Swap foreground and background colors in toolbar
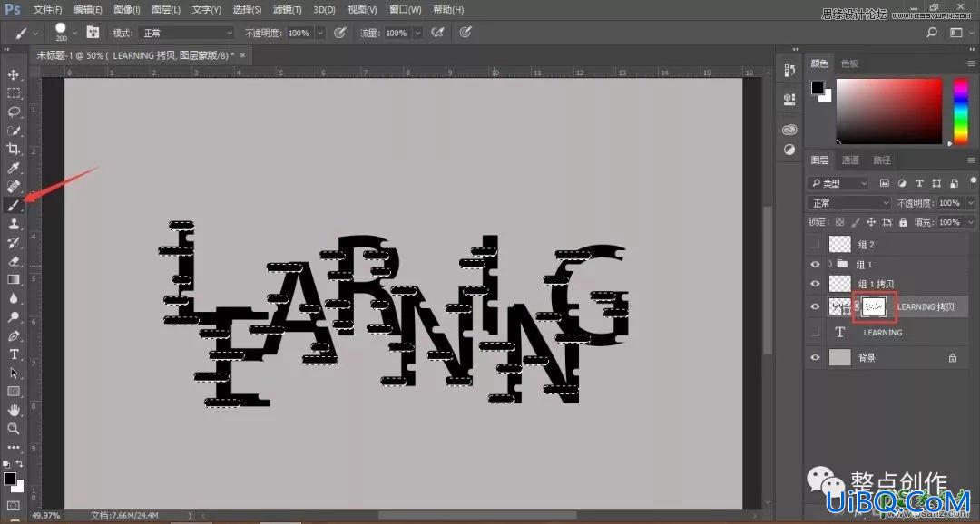This screenshot has width=980, height=524. point(19,464)
